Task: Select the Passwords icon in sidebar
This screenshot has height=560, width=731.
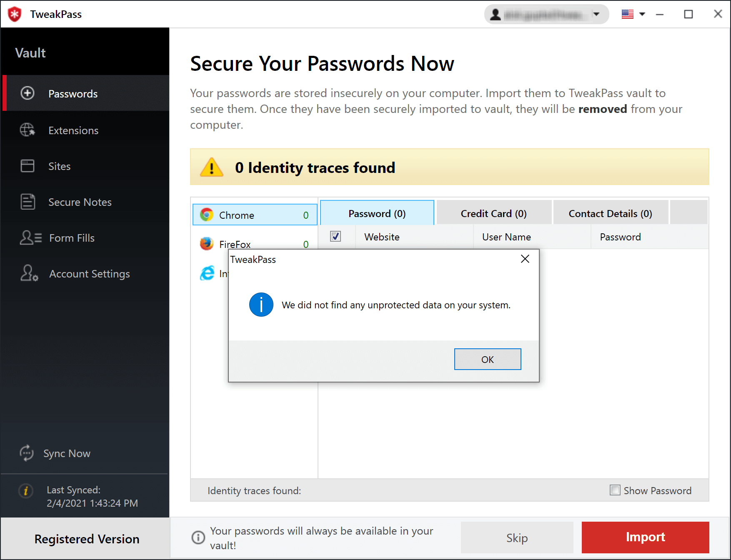Action: (x=27, y=93)
